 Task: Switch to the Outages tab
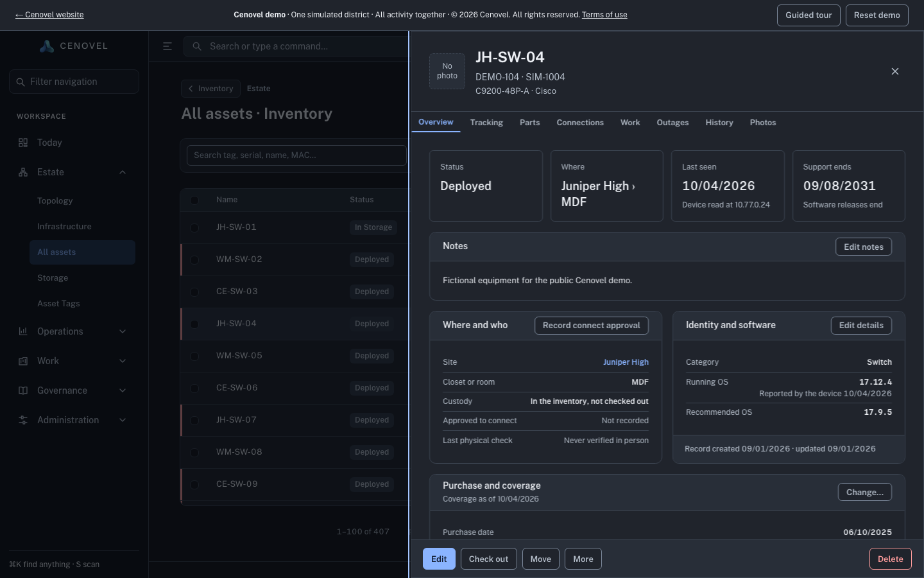(672, 123)
